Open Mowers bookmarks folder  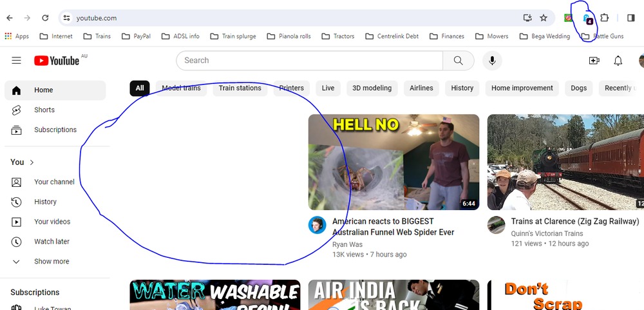(492, 36)
